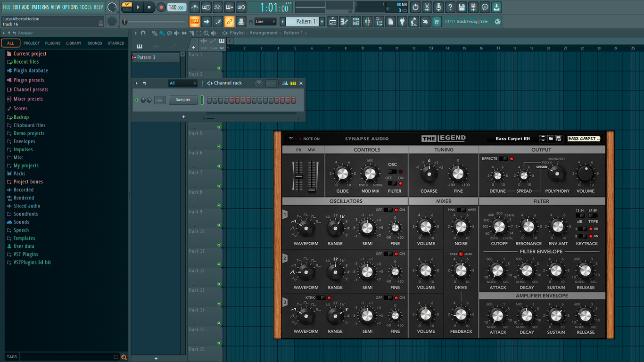Click the stop button in transport

click(149, 7)
